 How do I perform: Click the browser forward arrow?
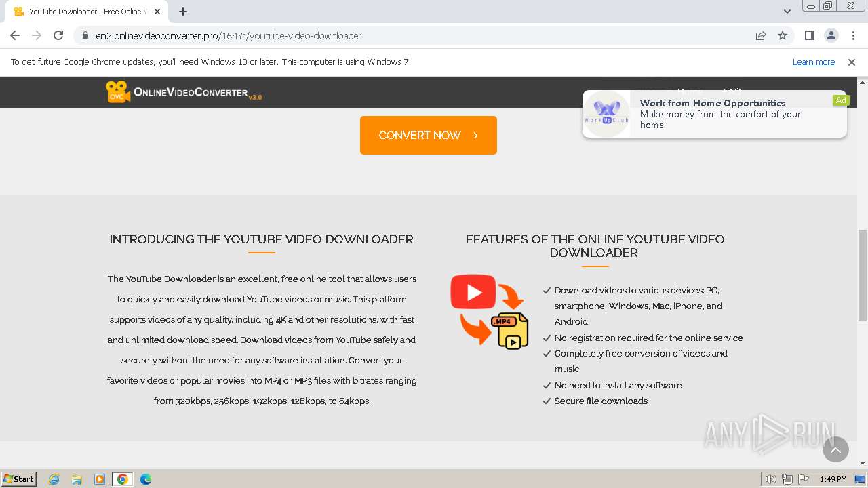(x=37, y=35)
